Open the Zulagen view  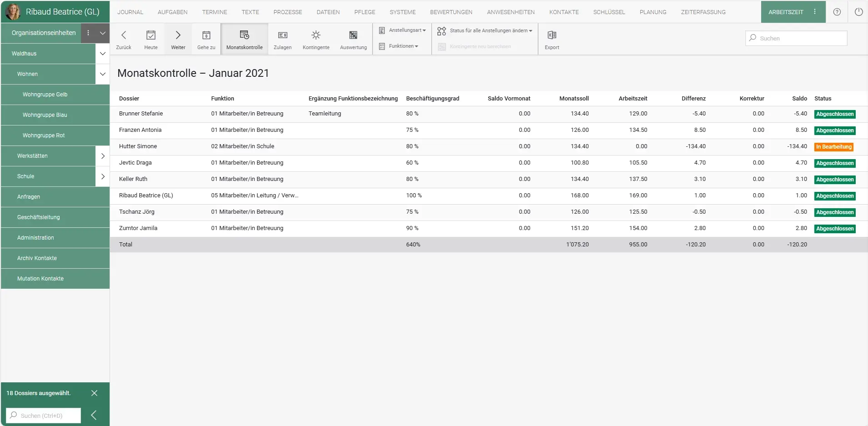[282, 35]
